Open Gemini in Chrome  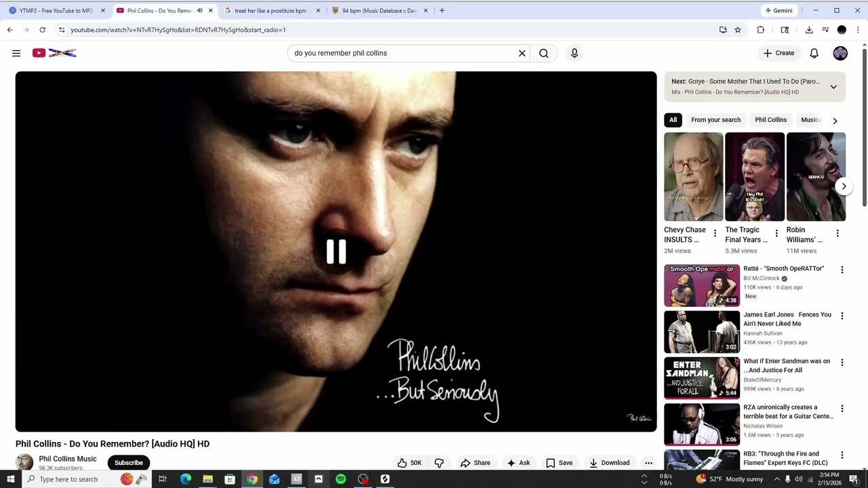coord(778,10)
